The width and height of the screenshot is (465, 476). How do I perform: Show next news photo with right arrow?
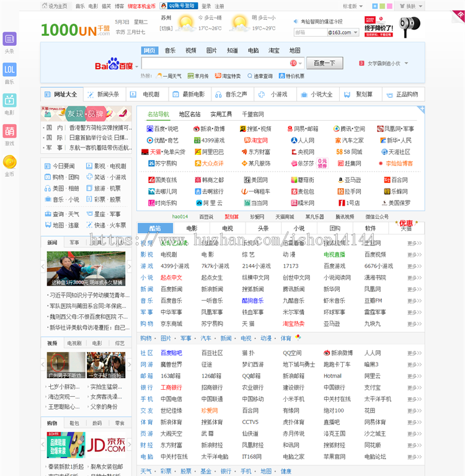click(x=130, y=267)
